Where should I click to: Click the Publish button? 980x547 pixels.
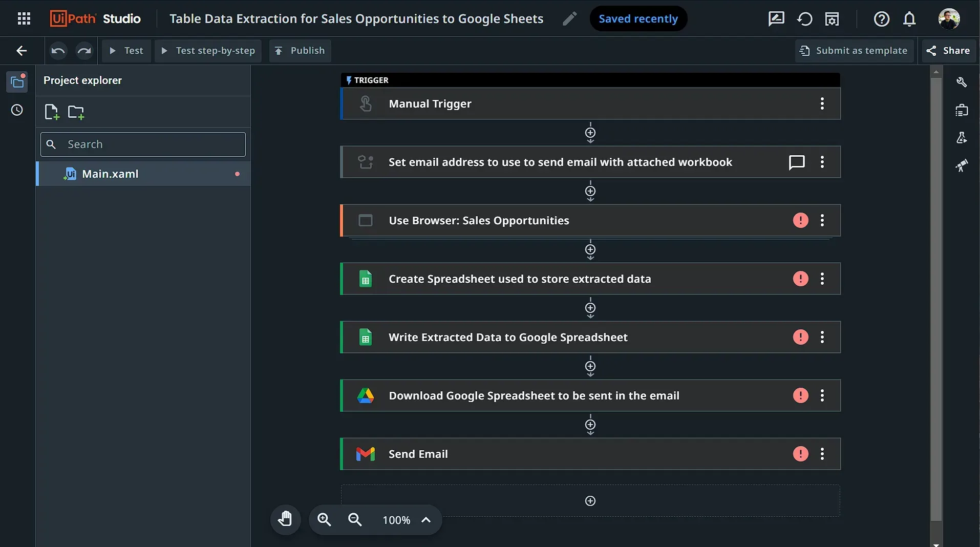point(300,51)
